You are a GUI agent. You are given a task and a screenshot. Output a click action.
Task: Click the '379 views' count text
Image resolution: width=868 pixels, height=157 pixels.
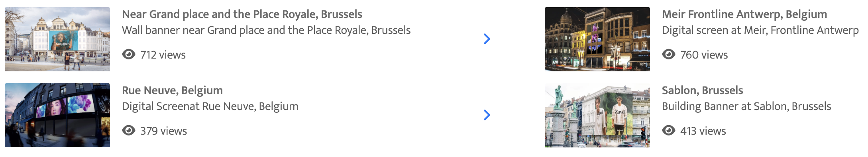coord(163,131)
